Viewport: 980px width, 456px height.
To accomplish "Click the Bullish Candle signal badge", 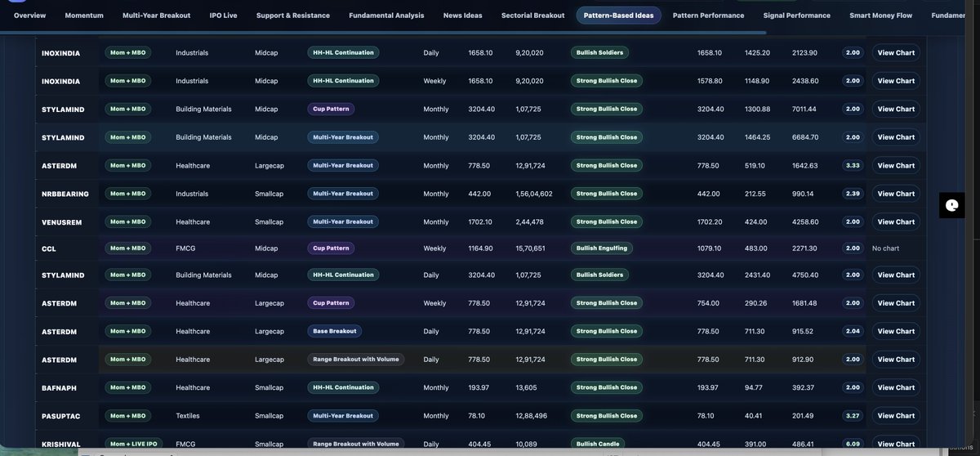I will coord(598,444).
